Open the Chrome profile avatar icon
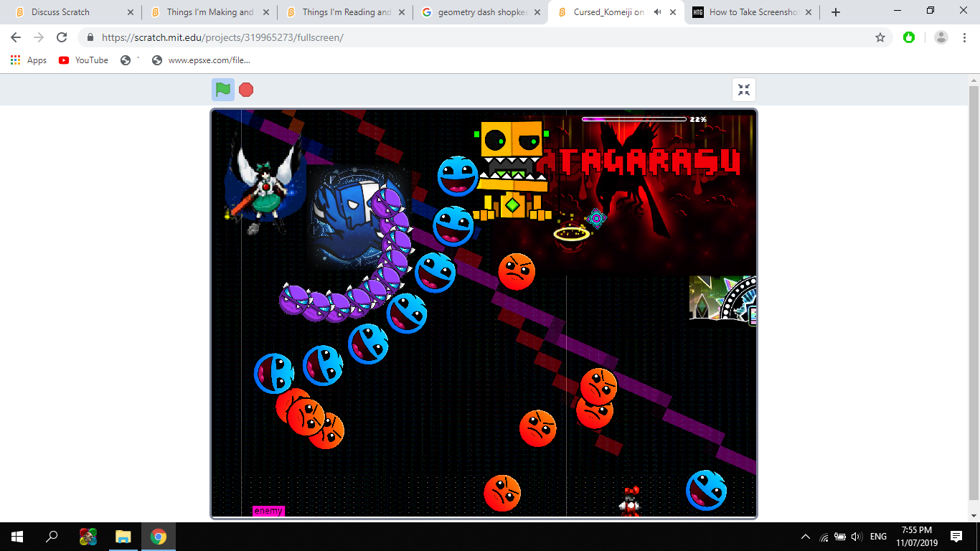 [941, 37]
